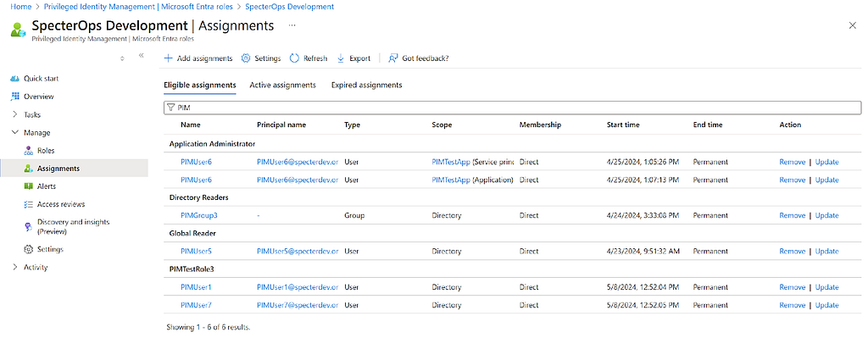Open Alerts in the sidebar

click(47, 186)
